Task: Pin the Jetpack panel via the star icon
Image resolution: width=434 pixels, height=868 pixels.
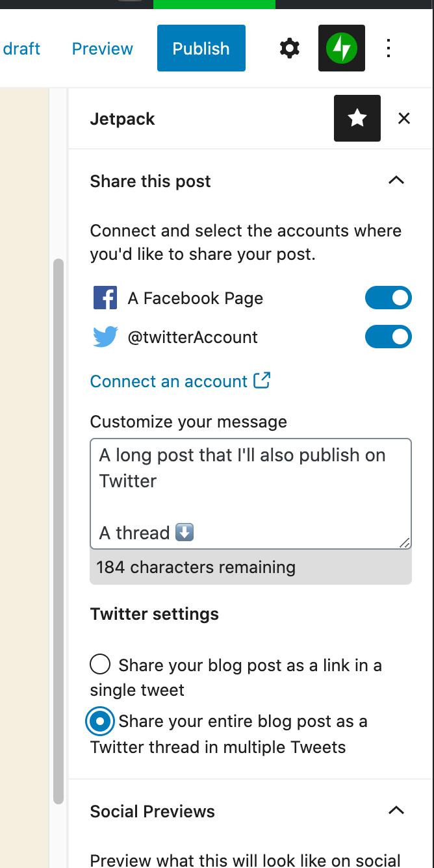Action: point(357,118)
